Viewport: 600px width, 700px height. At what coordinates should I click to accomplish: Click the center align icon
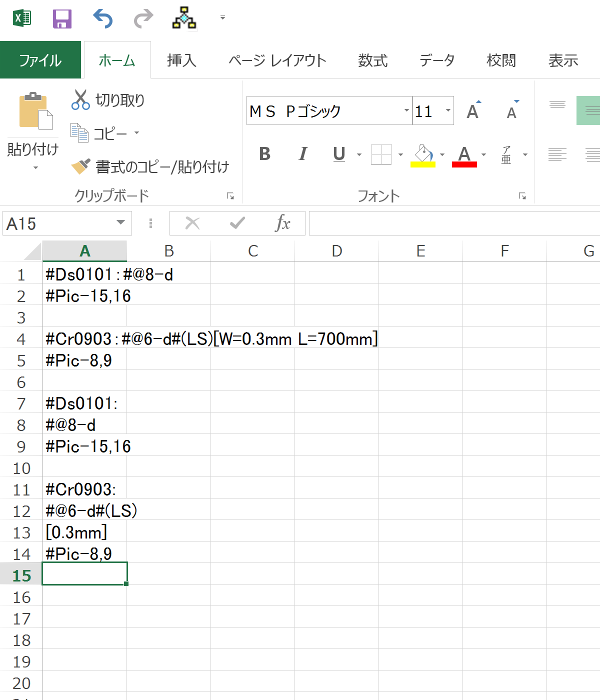point(592,154)
